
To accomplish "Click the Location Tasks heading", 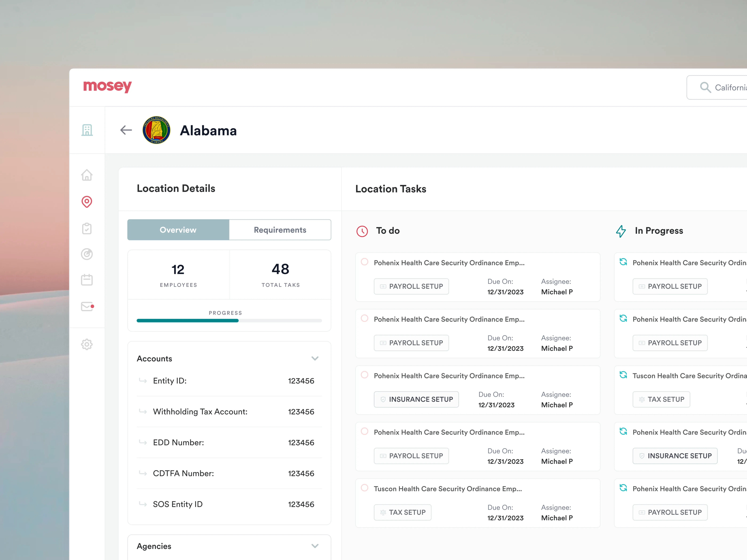I will (391, 189).
